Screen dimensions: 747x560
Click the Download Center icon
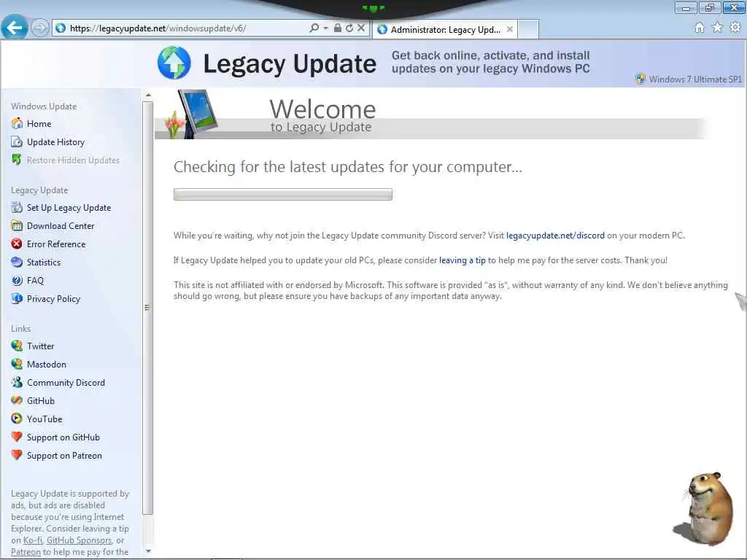tap(17, 225)
